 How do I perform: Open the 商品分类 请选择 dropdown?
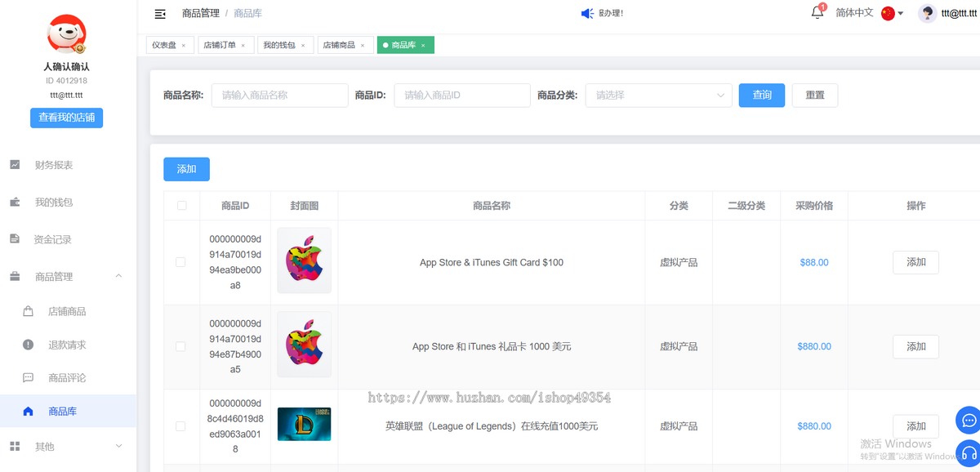pyautogui.click(x=658, y=95)
